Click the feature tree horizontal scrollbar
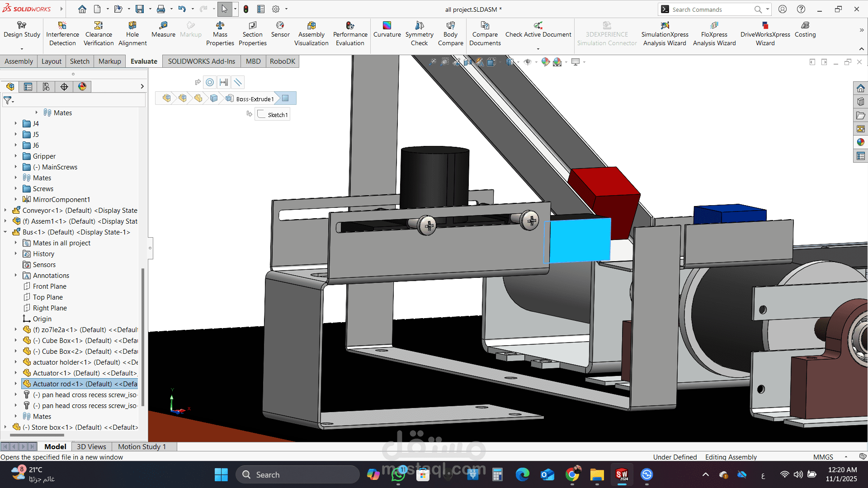The image size is (868, 488). point(37,436)
